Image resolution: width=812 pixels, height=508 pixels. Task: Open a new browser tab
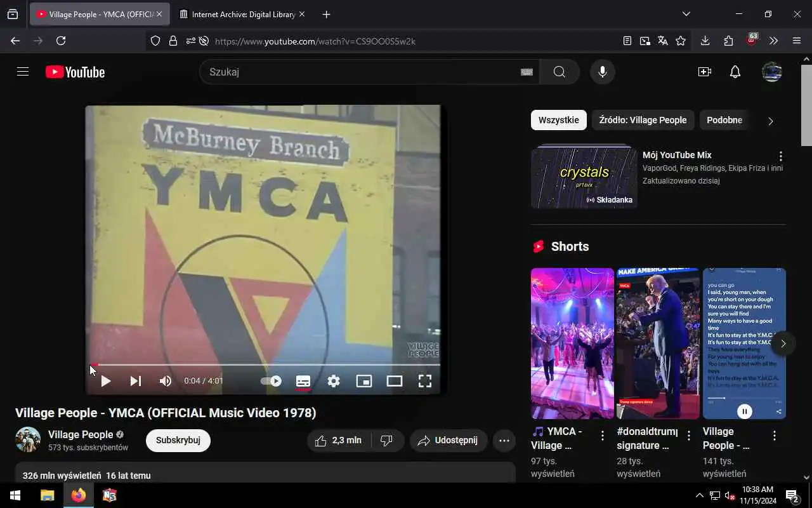[x=326, y=14]
